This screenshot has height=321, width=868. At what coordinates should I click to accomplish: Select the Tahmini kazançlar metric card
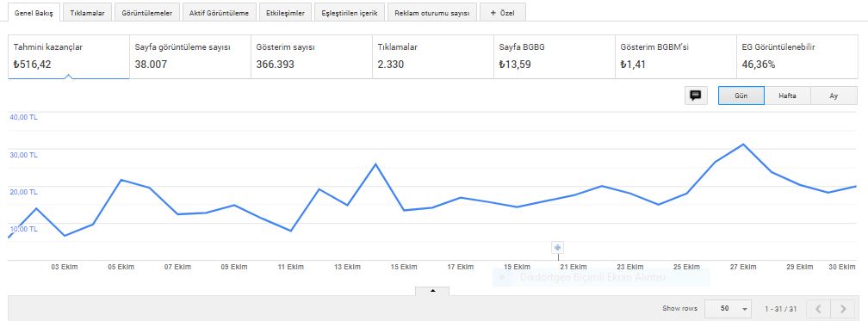[x=69, y=57]
